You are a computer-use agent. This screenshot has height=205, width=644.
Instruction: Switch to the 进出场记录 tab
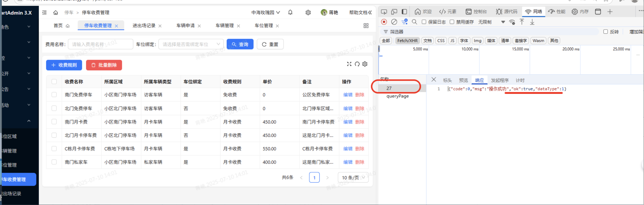[144, 26]
